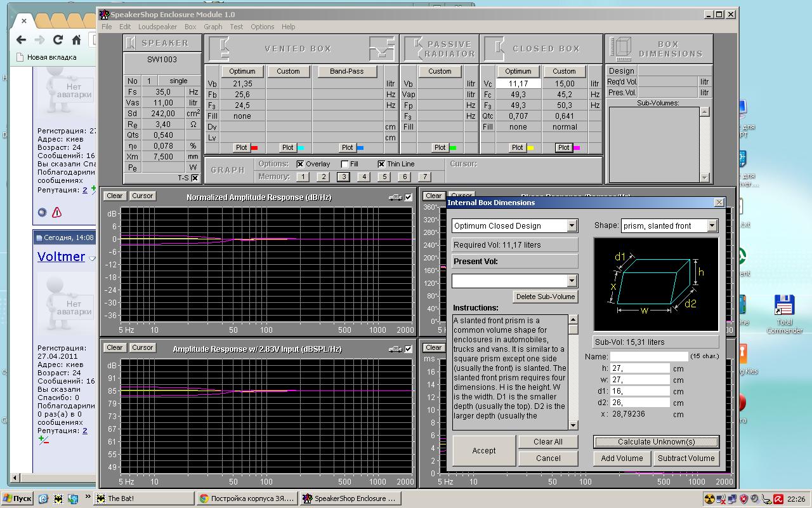Click the Passive Radiator panel icon

pos(414,48)
